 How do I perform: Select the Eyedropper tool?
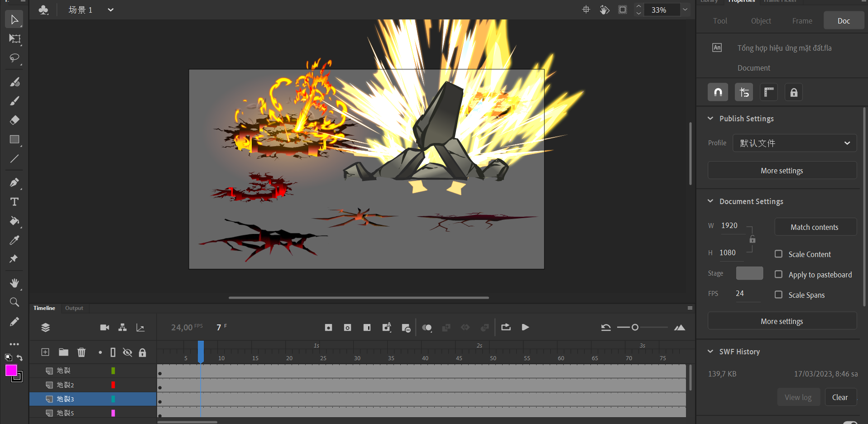(x=14, y=240)
